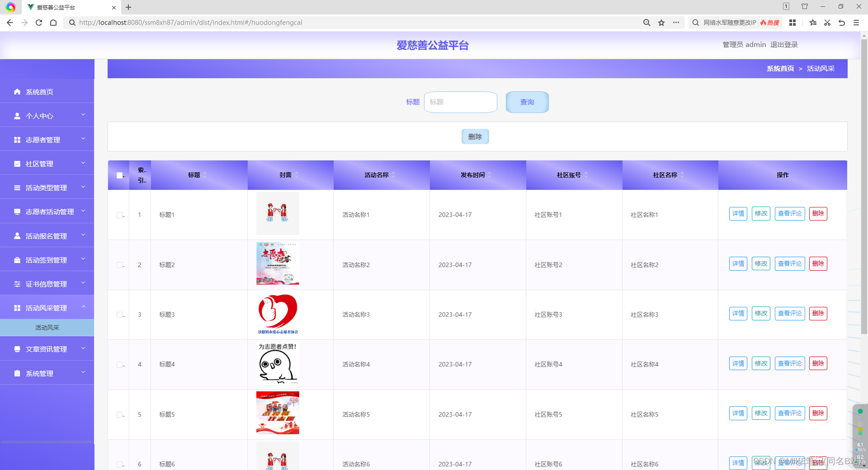Click the 标题 search input field
This screenshot has width=868, height=470.
tap(461, 102)
